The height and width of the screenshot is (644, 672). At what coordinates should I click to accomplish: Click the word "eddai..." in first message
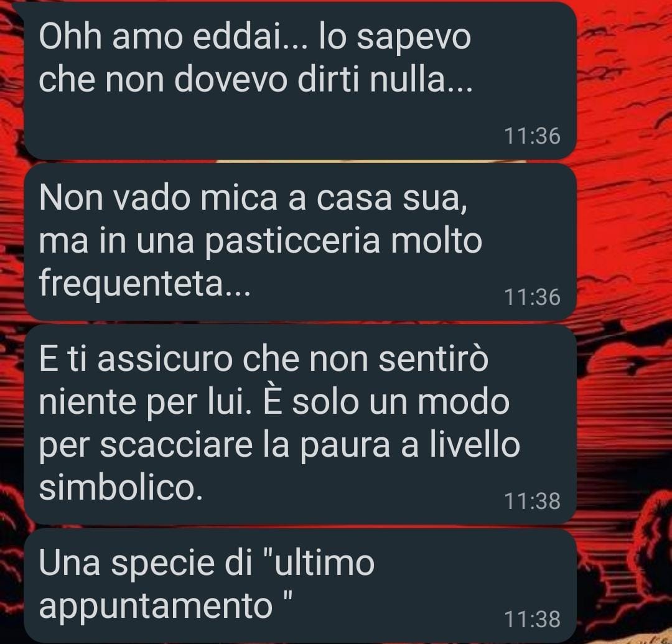(250, 37)
